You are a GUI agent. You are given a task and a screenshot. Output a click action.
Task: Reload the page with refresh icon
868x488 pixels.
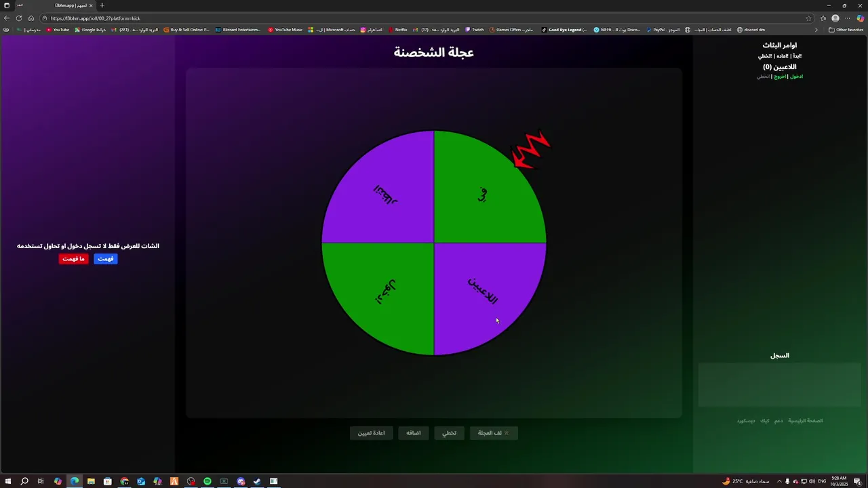19,18
